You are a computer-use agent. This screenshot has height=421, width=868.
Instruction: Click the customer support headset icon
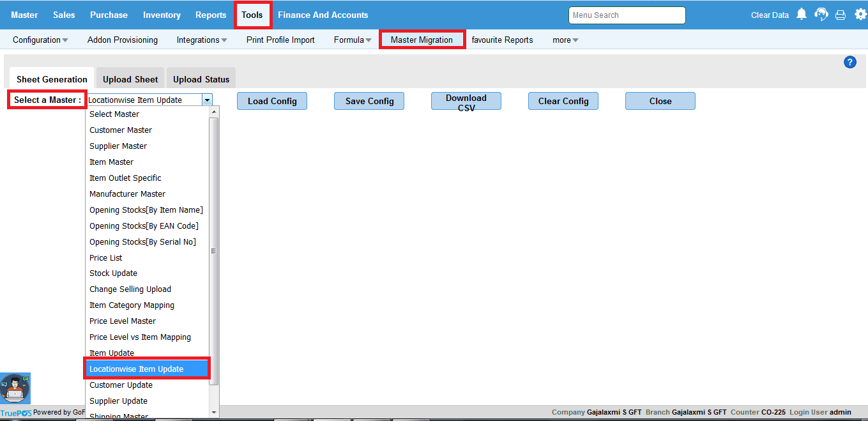[821, 14]
